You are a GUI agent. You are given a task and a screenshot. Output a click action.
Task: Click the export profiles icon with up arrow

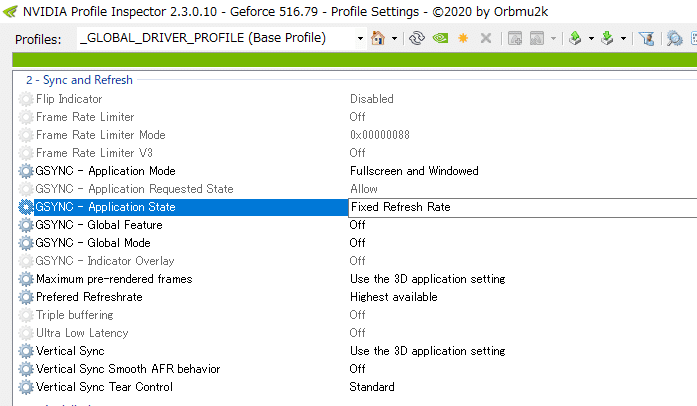click(575, 38)
